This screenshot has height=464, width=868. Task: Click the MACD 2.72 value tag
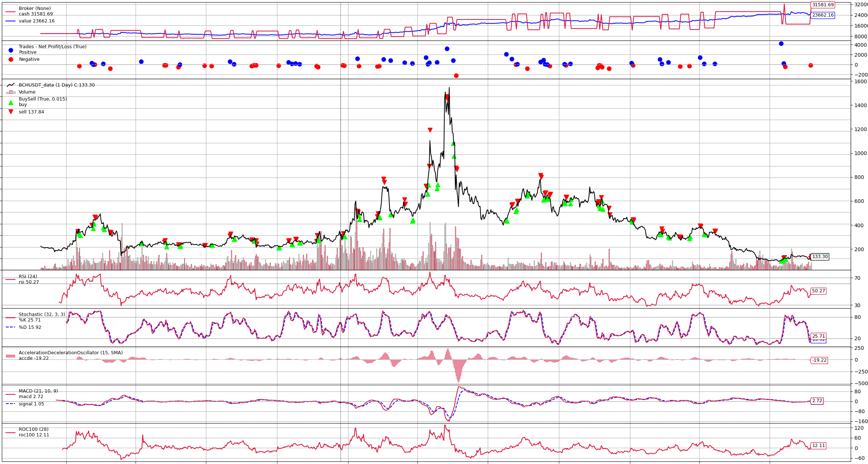click(x=817, y=401)
